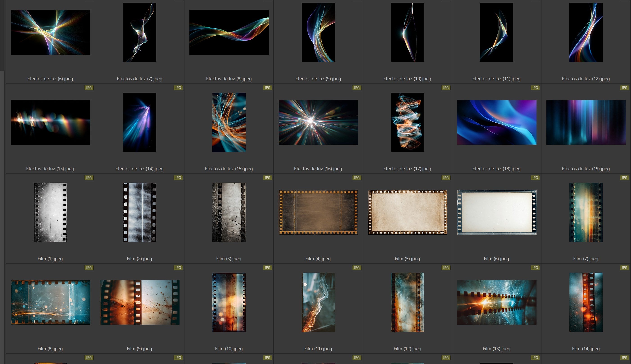Select the Efectos de luz (13).jpeg thumbnail

(x=50, y=122)
